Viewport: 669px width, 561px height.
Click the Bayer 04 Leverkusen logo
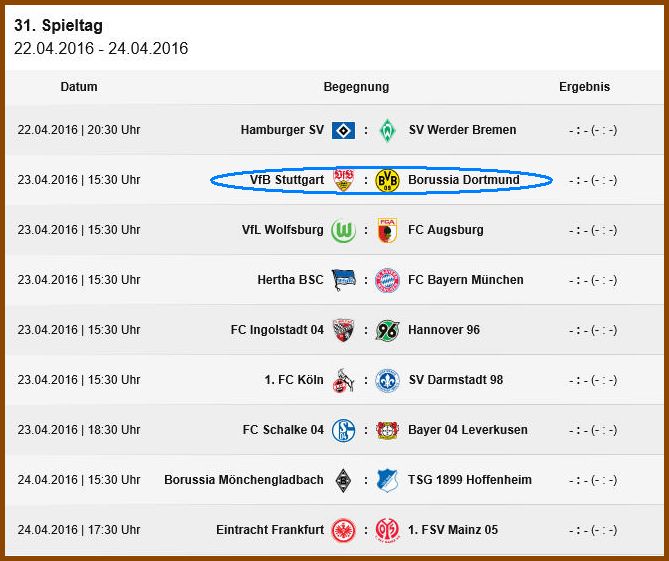pos(387,430)
